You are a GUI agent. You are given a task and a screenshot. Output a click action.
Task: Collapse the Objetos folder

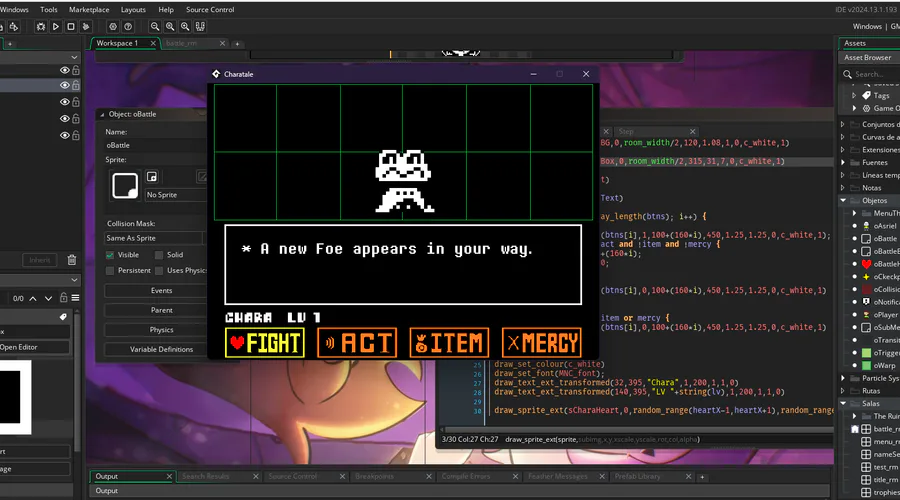[843, 200]
